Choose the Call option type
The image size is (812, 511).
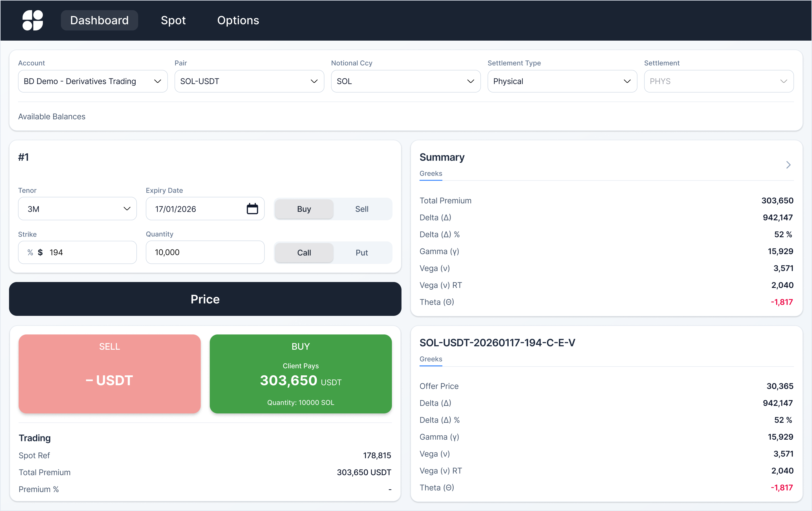coord(304,253)
